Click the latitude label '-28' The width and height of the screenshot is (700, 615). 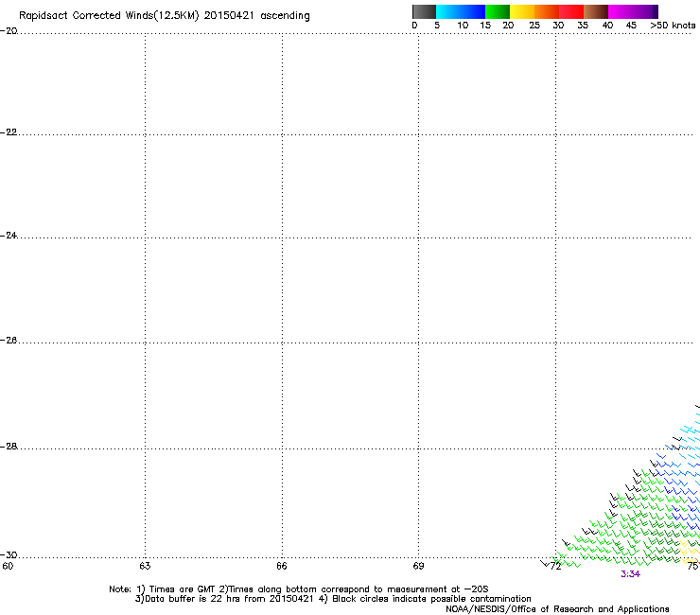(x=9, y=447)
